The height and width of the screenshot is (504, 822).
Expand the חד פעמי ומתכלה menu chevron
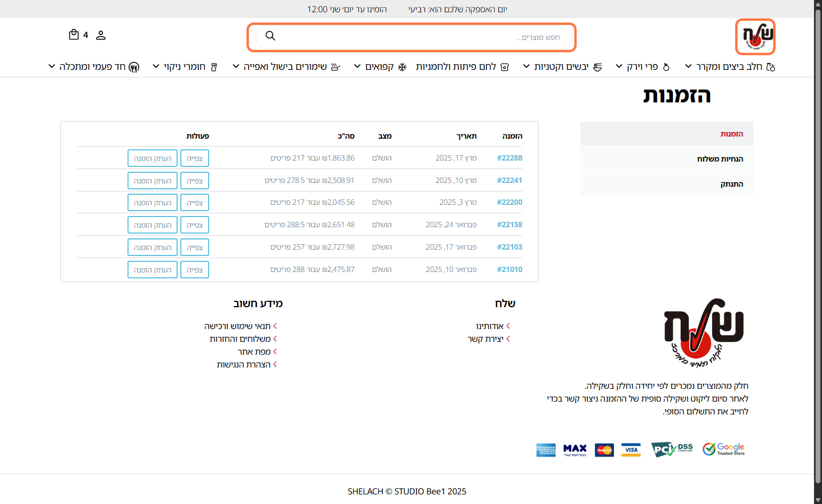click(x=52, y=66)
